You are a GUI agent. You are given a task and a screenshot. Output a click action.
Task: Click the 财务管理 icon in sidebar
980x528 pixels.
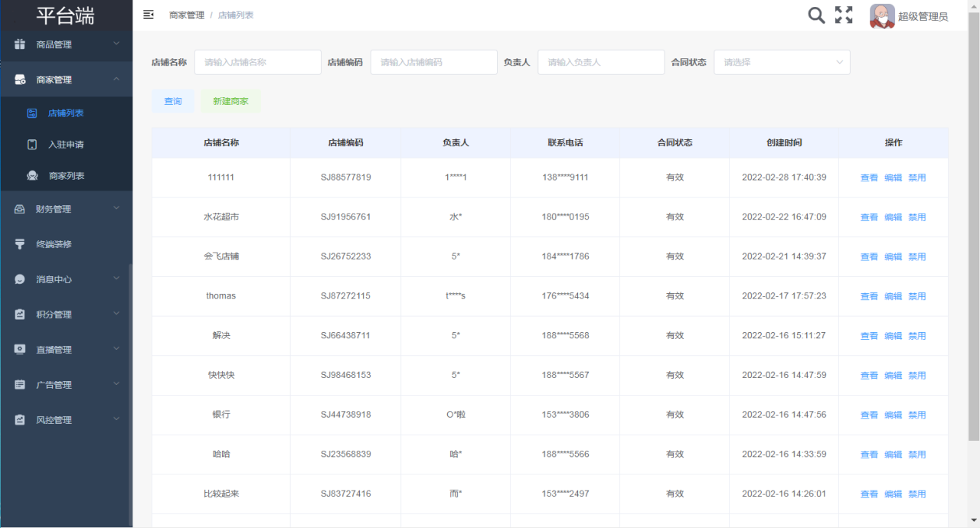coord(20,209)
